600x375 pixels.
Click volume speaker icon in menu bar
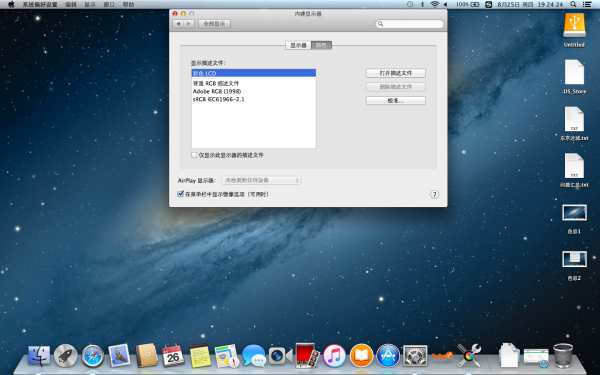(445, 4)
